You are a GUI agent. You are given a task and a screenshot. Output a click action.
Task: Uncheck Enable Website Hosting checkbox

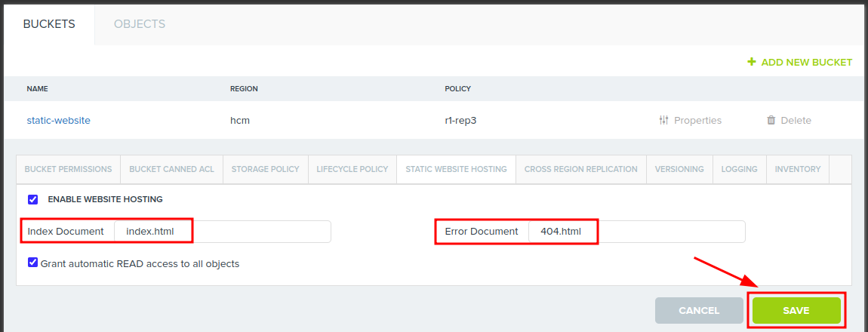tap(32, 200)
